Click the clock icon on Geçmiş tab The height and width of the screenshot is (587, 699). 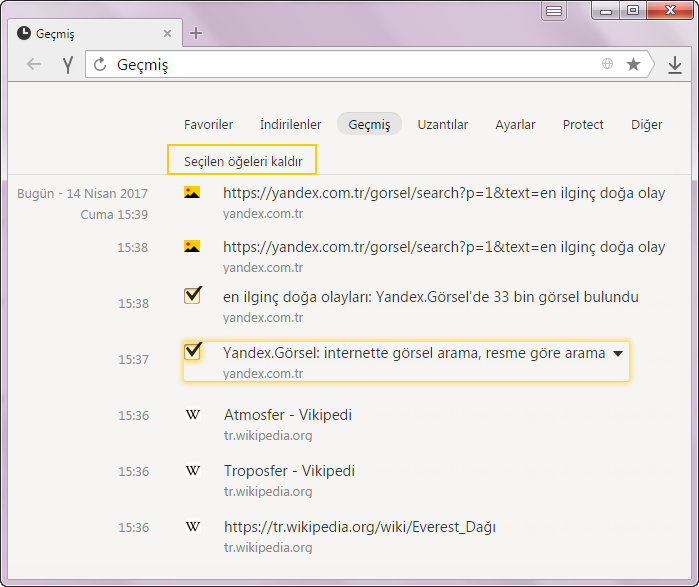coord(24,33)
